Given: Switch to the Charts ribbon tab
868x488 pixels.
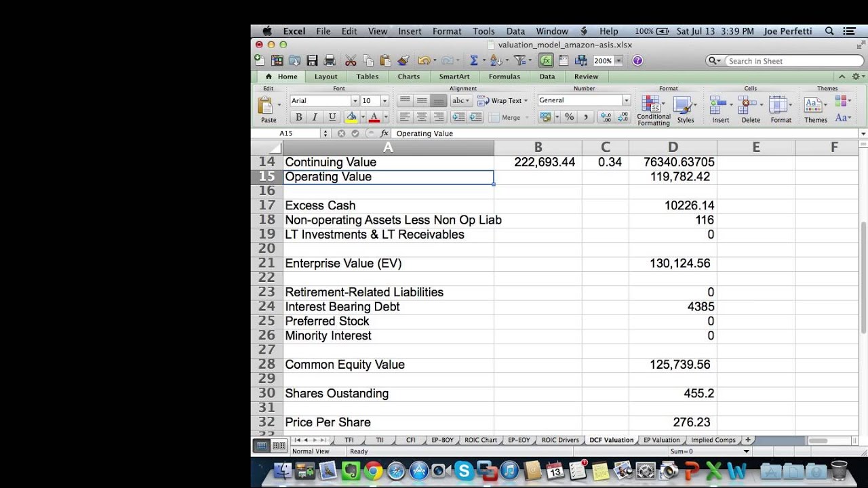Looking at the screenshot, I should 408,77.
